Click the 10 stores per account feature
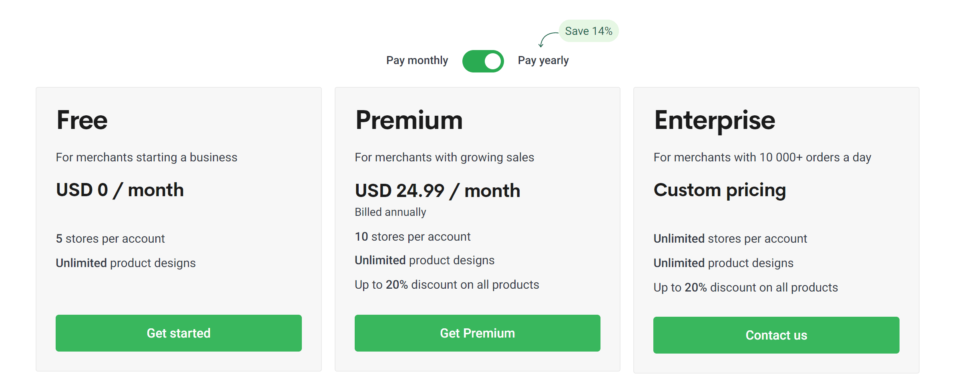 click(x=412, y=237)
